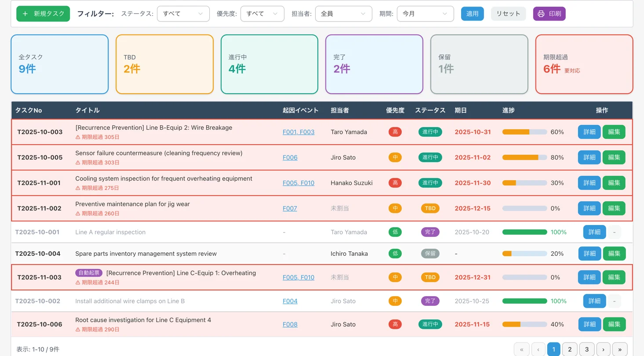
Task: Click the 80% progress bar of T2025-10-005
Action: (524, 157)
